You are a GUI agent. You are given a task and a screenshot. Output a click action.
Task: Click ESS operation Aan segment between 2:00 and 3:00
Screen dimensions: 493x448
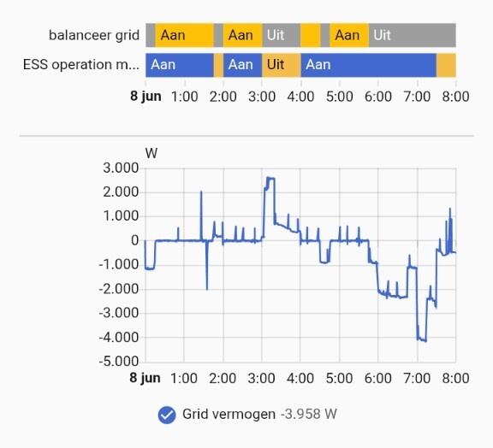(x=243, y=65)
